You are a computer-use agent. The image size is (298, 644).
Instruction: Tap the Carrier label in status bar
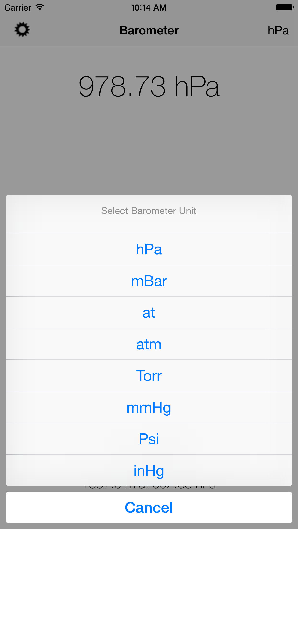[18, 7]
